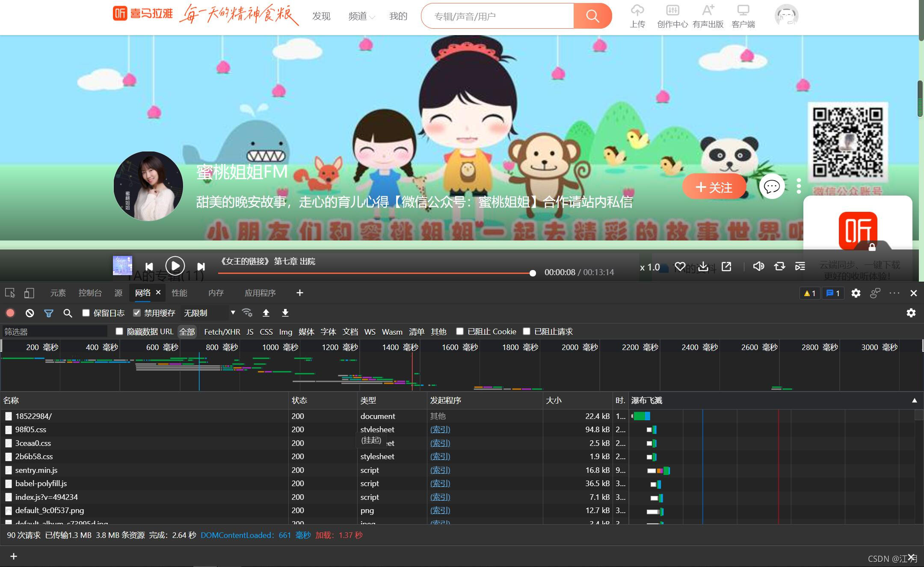The height and width of the screenshot is (567, 924).
Task: Switch to 应用程序 (Application) tab
Action: click(x=260, y=293)
